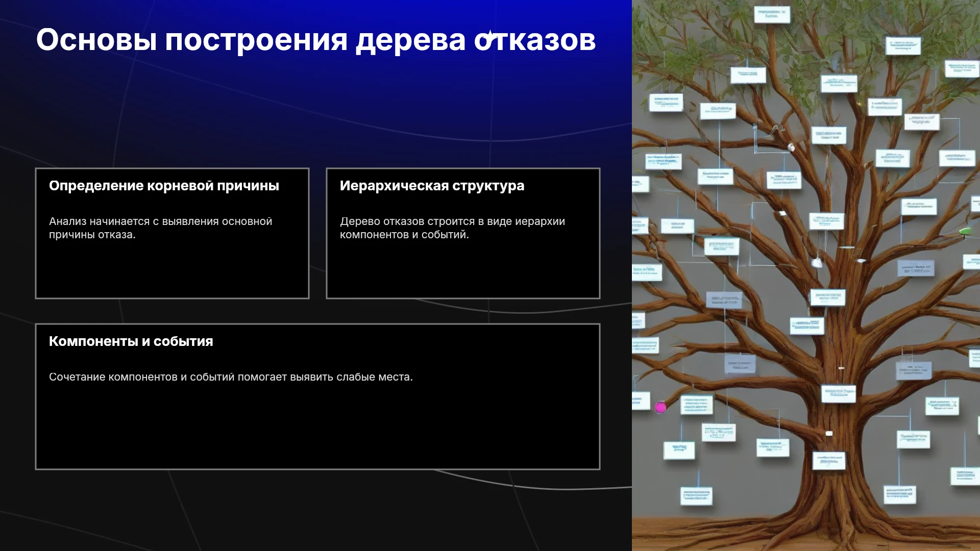Click the word "отказов" in the slide title

pos(535,40)
